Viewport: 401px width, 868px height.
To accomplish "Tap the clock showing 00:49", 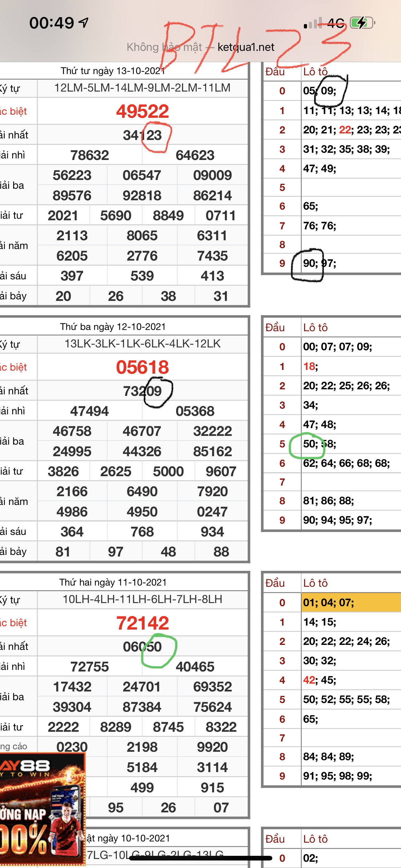I will coord(52,23).
